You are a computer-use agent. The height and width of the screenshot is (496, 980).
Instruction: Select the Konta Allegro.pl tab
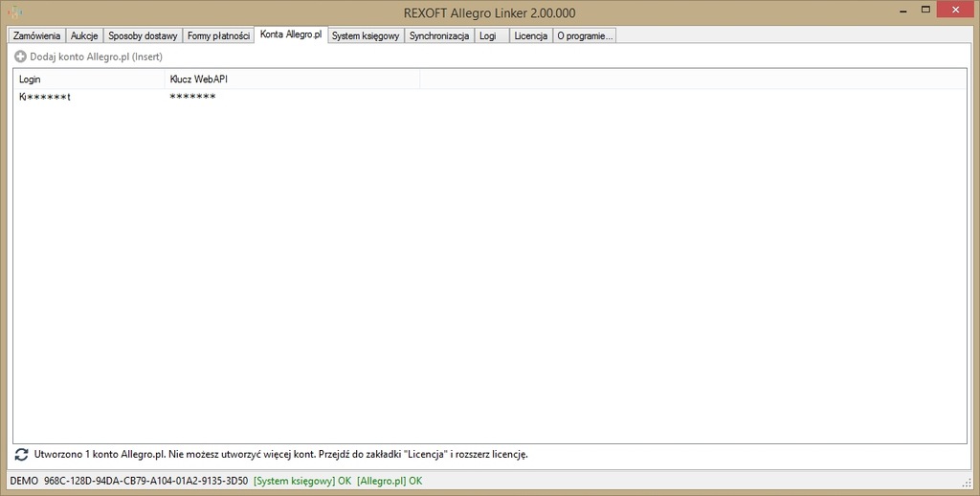(291, 34)
